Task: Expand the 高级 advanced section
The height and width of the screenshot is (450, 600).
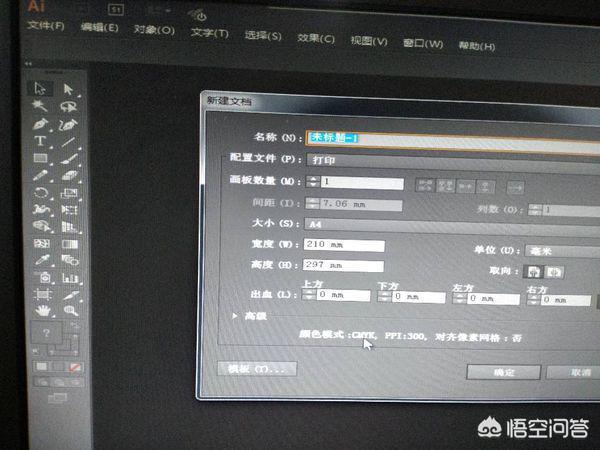Action: pos(235,316)
